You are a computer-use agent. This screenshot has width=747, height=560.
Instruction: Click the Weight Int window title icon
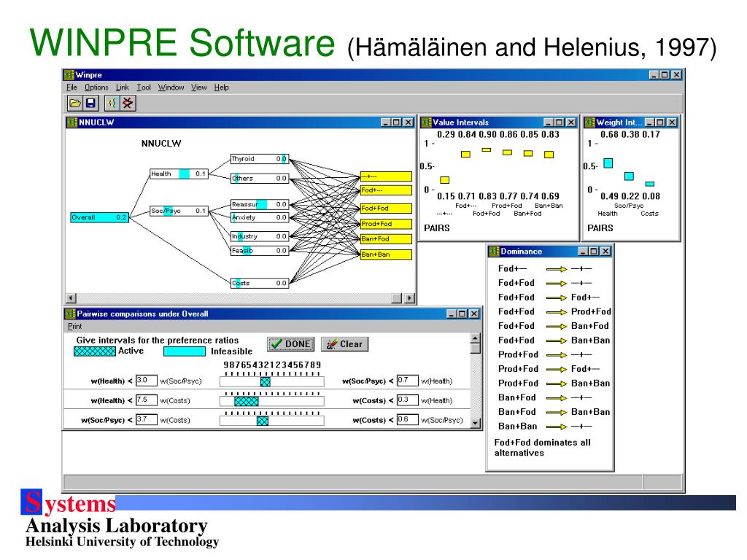click(589, 122)
